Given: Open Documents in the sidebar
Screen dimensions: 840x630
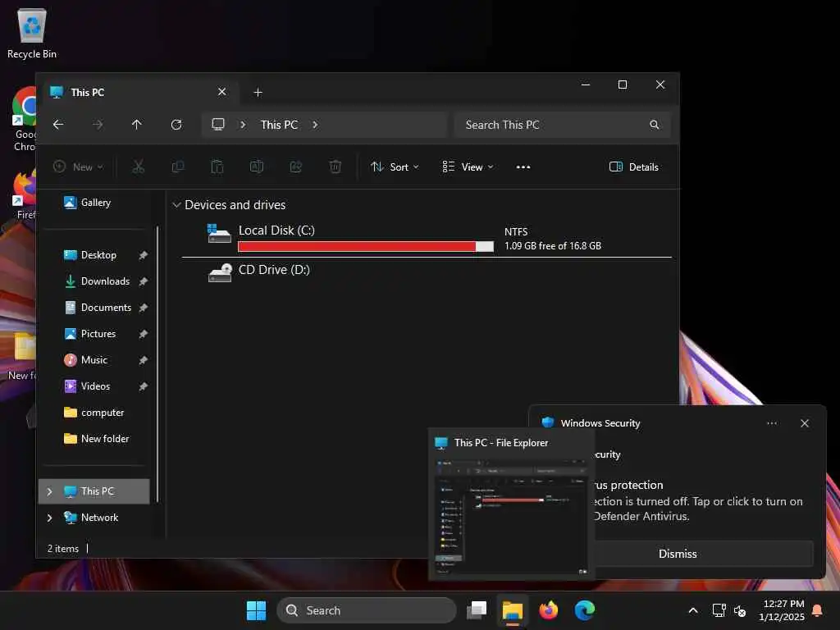Looking at the screenshot, I should pyautogui.click(x=98, y=308).
